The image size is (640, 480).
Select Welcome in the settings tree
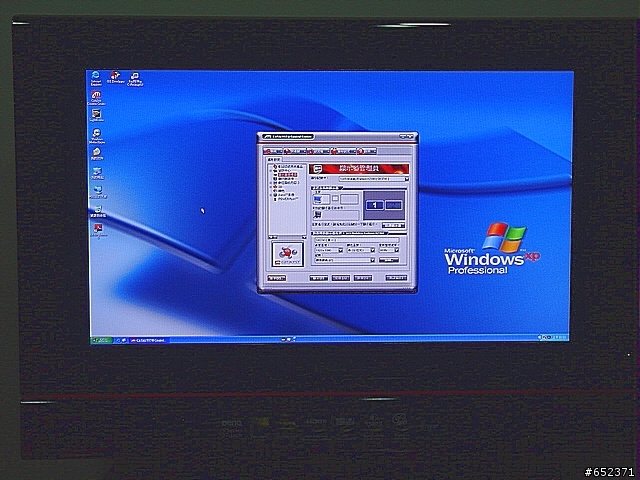click(x=288, y=167)
